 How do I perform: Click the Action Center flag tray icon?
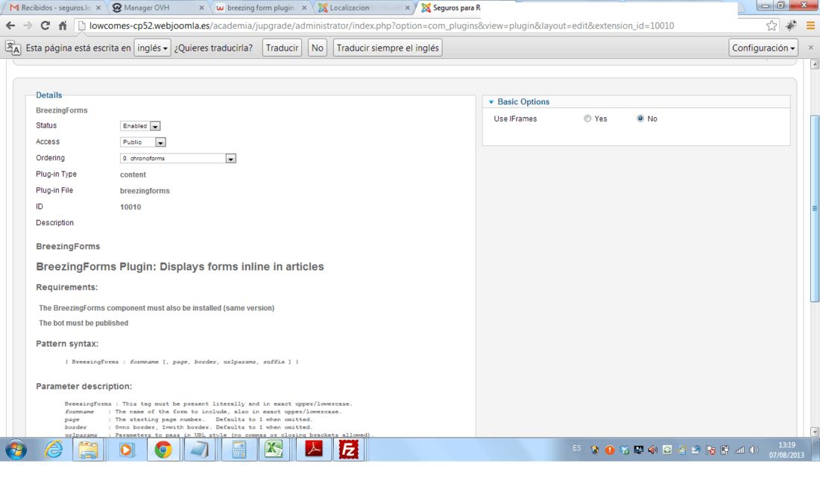pyautogui.click(x=710, y=450)
